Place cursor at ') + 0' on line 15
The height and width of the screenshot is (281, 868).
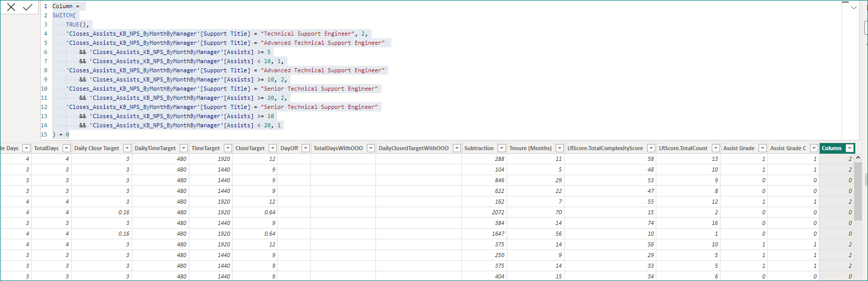(x=61, y=134)
